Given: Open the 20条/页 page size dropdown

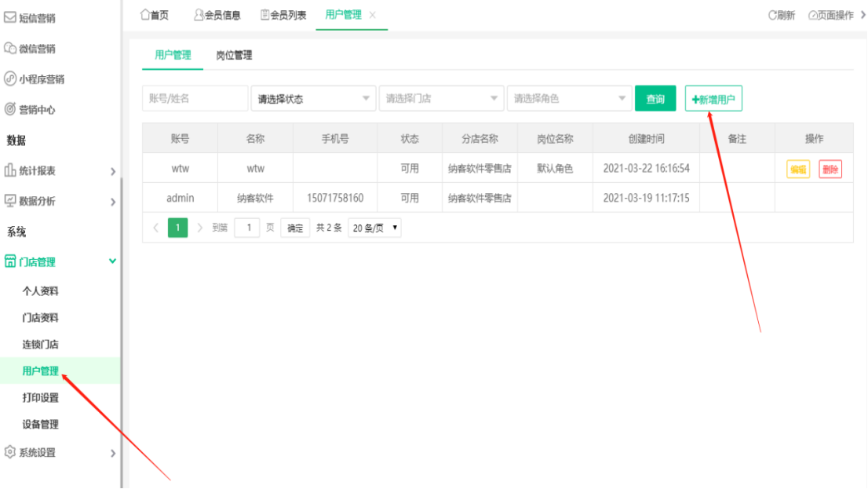Looking at the screenshot, I should coord(374,228).
